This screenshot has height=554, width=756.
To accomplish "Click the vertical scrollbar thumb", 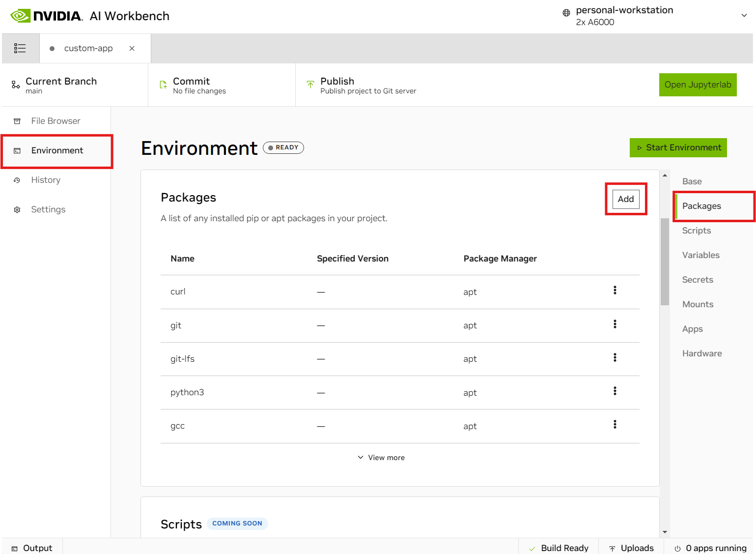I will [665, 262].
